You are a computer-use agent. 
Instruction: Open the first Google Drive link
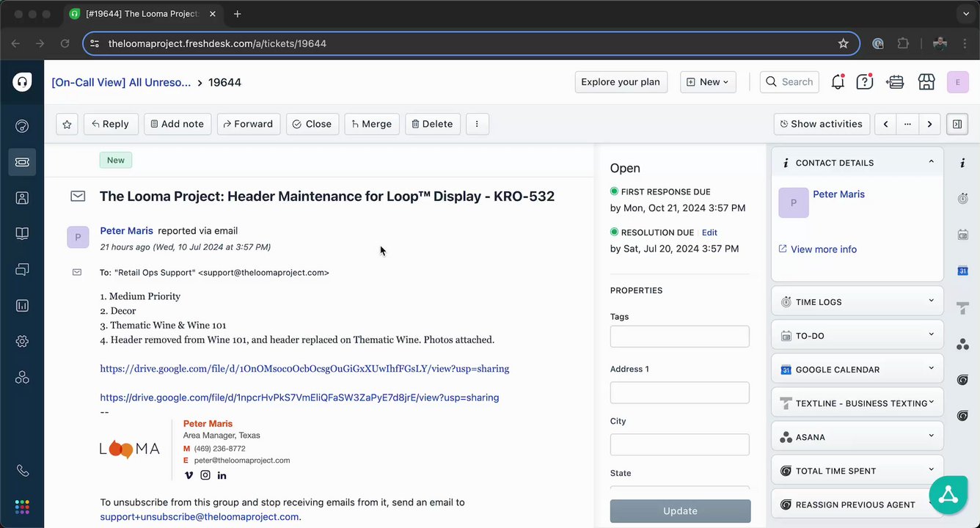click(304, 369)
